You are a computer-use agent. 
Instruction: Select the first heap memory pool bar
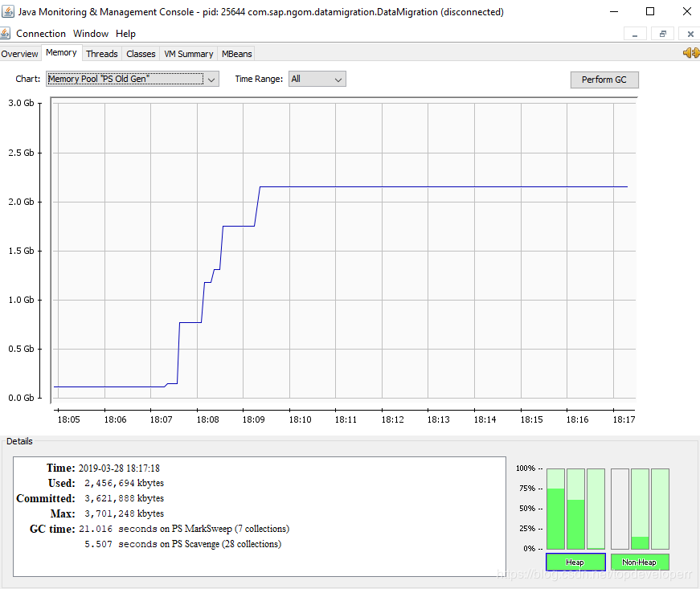tap(555, 509)
